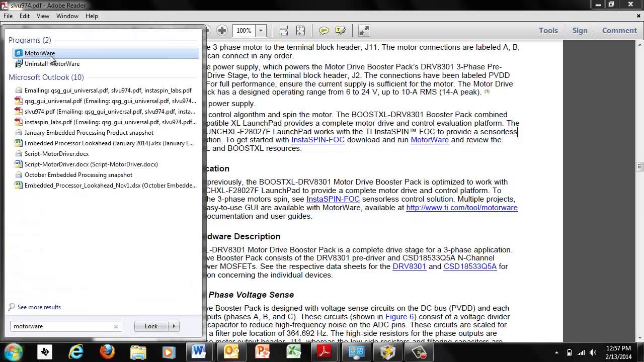The width and height of the screenshot is (644, 362).
Task: Switch to PowerPoint in the taskbar
Action: point(263,352)
